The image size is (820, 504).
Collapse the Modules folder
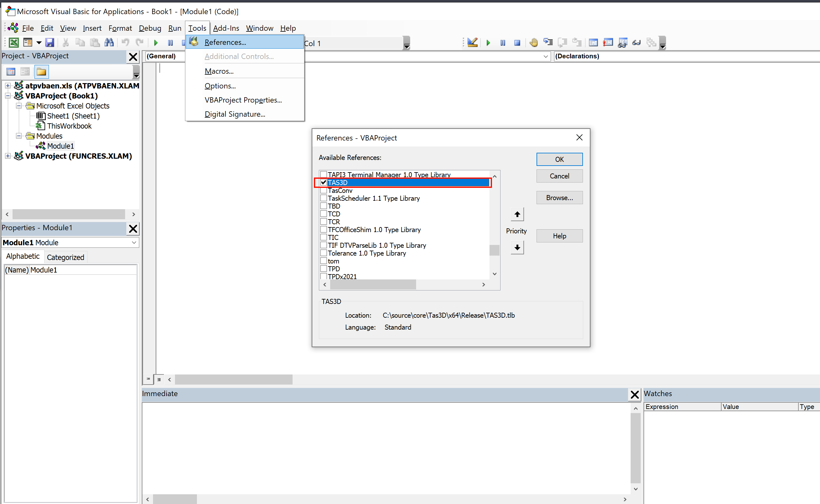tap(19, 136)
